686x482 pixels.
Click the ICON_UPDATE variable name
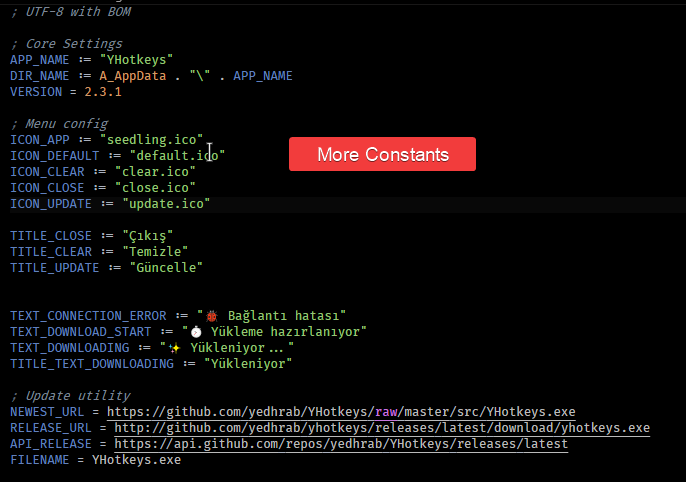click(x=51, y=204)
